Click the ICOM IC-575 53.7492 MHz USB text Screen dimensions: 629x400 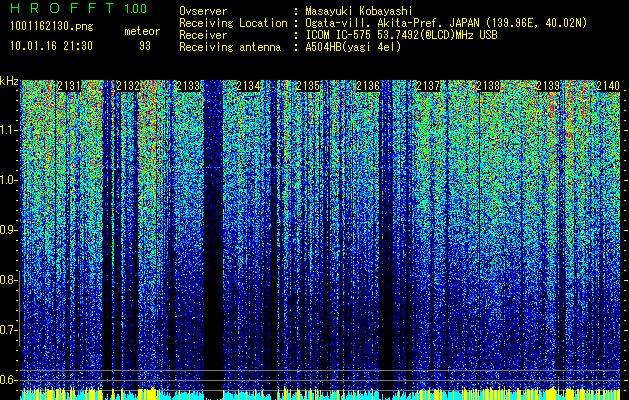pos(401,35)
